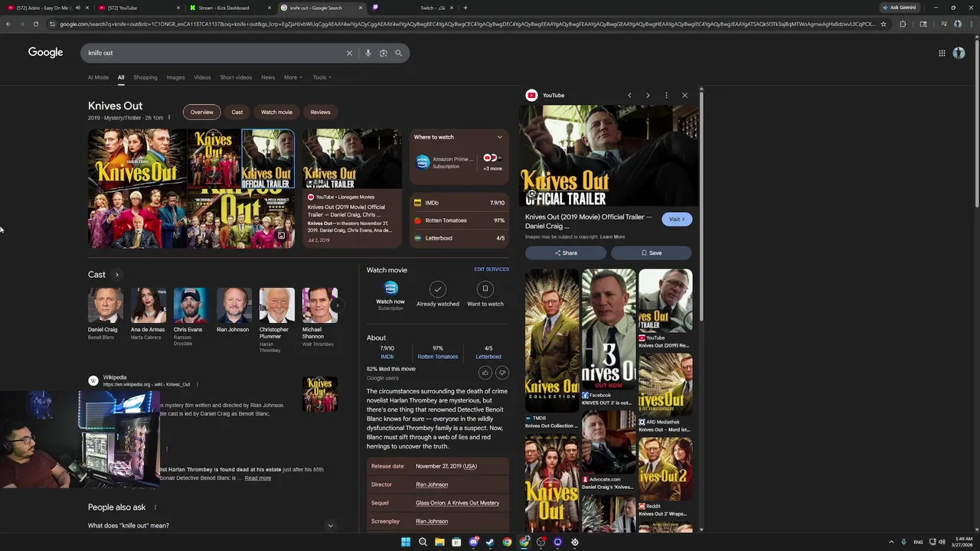Screen dimensions: 980x551
Task: Open Wikipedia result three-dot options
Action: coord(198,384)
